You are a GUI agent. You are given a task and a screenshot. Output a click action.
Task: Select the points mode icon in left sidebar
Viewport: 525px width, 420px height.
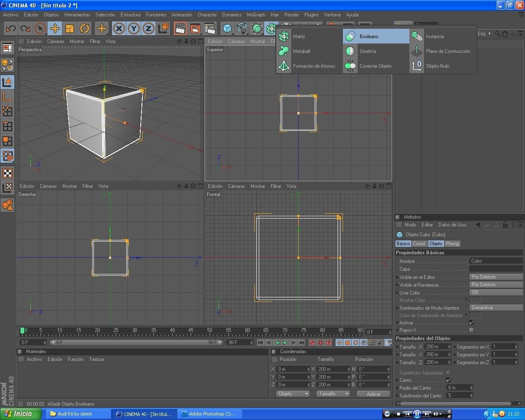7,112
